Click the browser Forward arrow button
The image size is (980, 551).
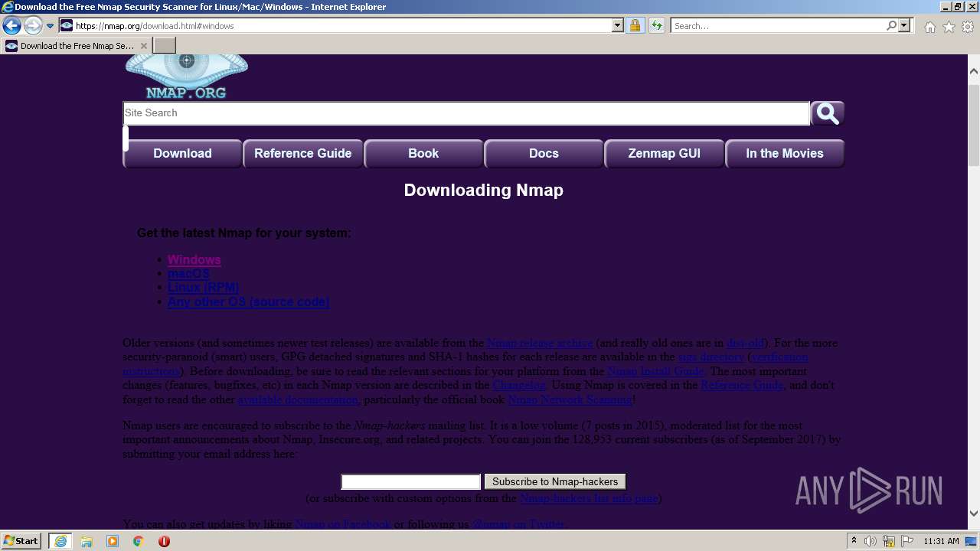[33, 26]
